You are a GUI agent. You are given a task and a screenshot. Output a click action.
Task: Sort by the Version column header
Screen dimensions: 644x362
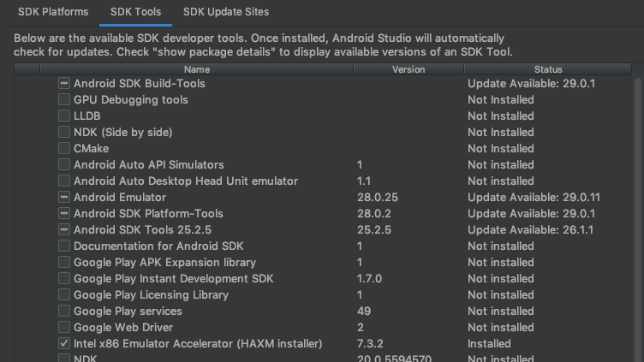point(408,69)
